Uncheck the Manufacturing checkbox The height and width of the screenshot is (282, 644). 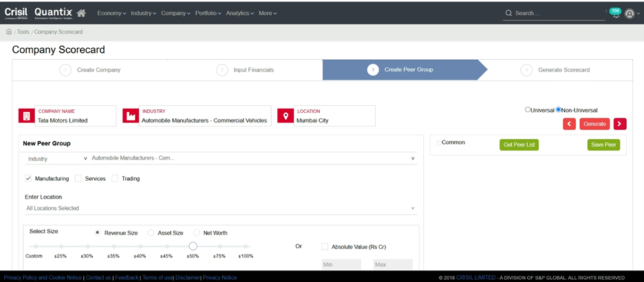tap(28, 179)
